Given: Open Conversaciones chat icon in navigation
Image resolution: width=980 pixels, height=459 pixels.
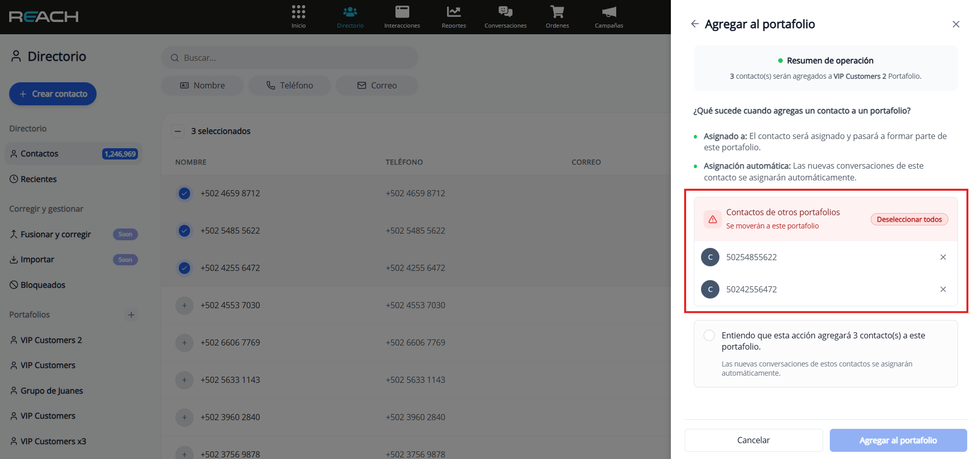Looking at the screenshot, I should click(x=505, y=12).
